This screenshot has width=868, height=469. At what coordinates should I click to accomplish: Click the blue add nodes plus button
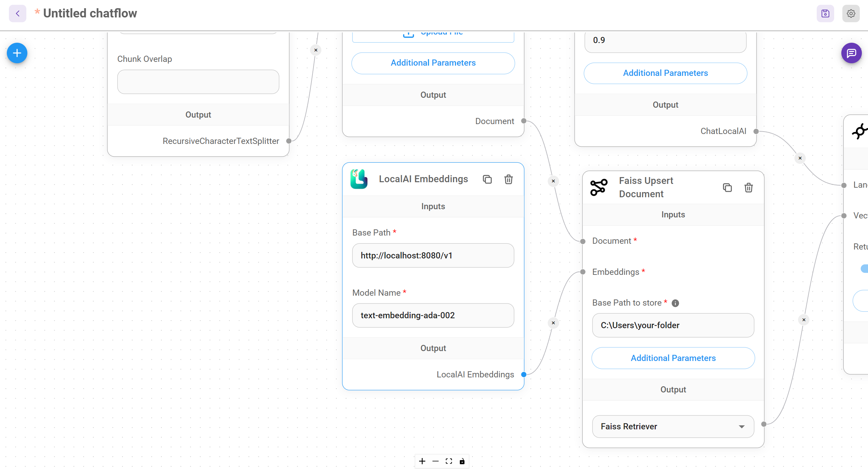coord(17,53)
